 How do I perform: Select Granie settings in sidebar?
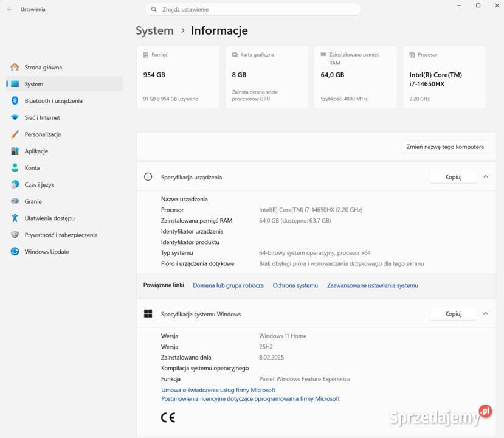click(33, 201)
